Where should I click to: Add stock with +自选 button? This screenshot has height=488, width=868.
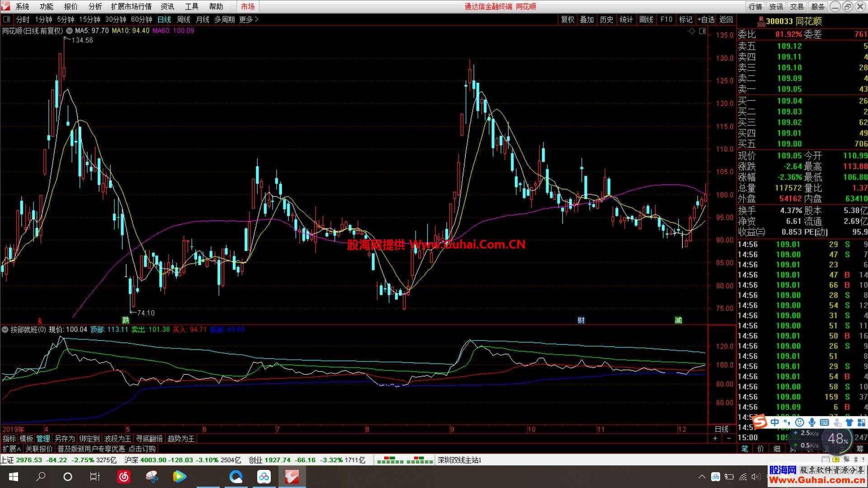(706, 19)
